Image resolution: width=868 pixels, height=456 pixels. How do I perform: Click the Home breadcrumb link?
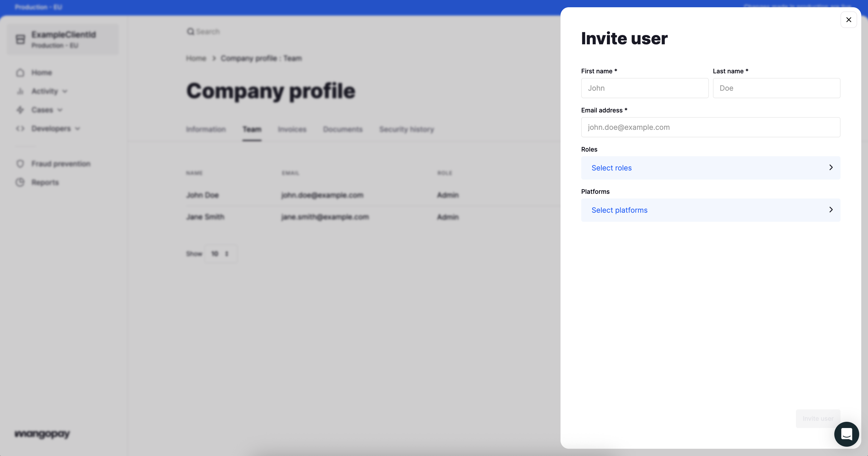coord(196,58)
